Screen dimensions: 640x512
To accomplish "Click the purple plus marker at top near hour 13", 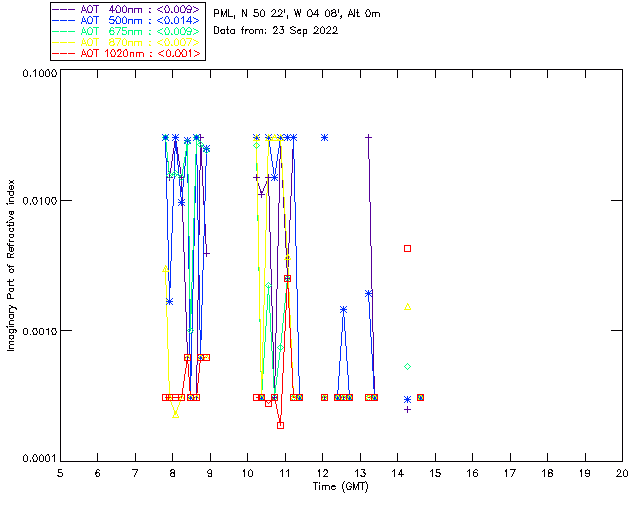I will pyautogui.click(x=369, y=138).
